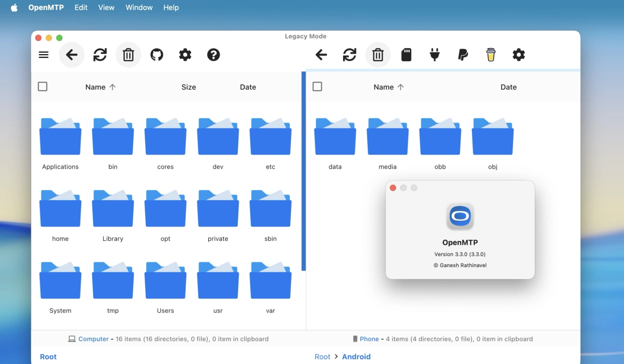Open the View menu
This screenshot has height=364, width=624.
[106, 7]
